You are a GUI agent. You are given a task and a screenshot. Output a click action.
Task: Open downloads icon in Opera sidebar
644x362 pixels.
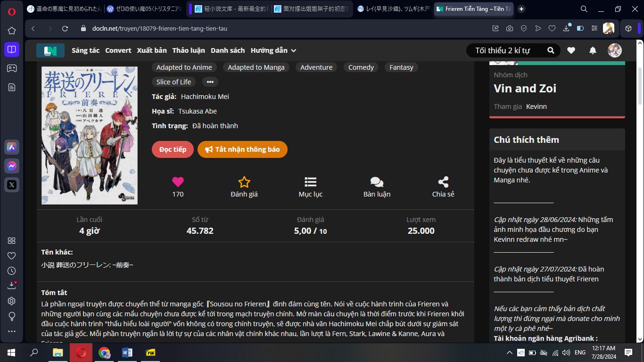click(12, 285)
